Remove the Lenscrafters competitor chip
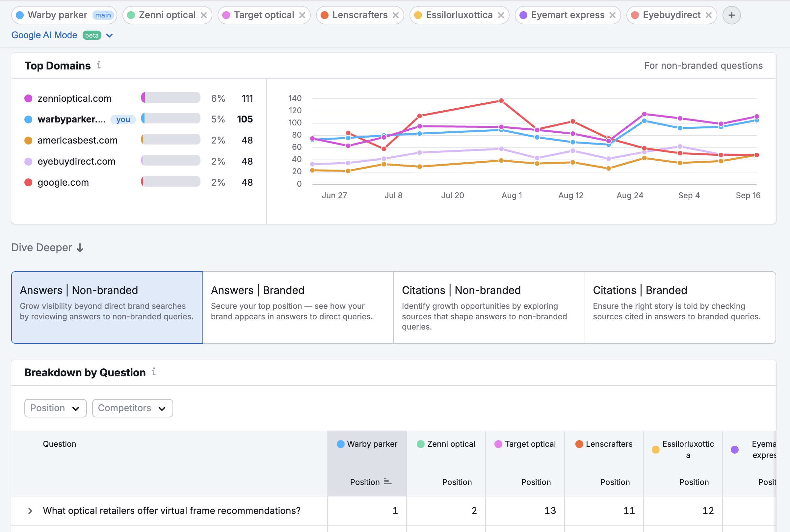This screenshot has width=790, height=532. tap(396, 15)
